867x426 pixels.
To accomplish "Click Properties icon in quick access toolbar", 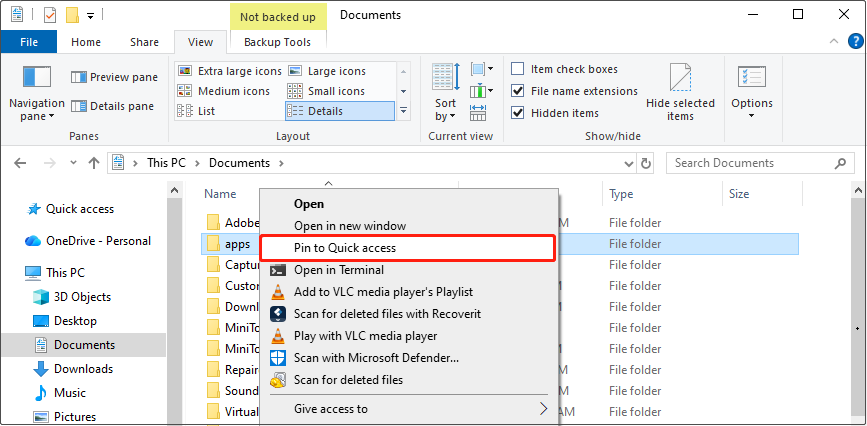I will (x=50, y=15).
